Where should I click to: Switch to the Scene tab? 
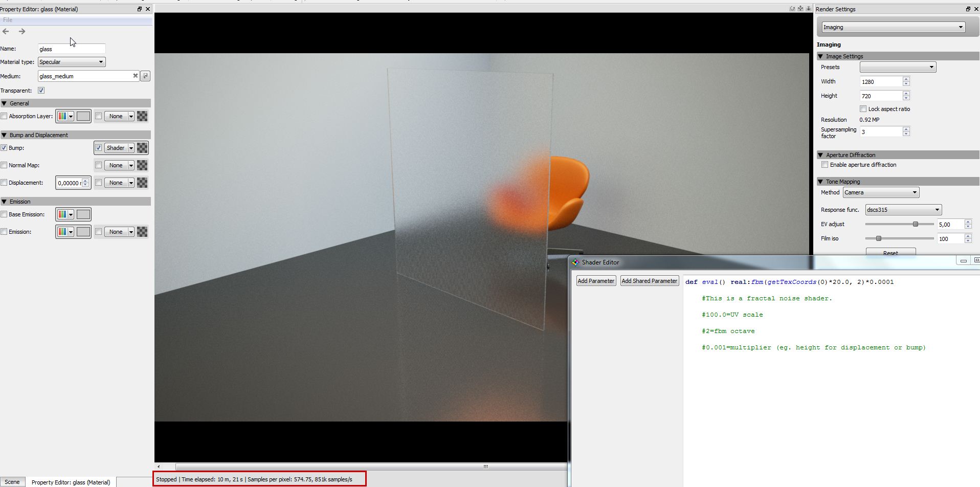point(12,482)
